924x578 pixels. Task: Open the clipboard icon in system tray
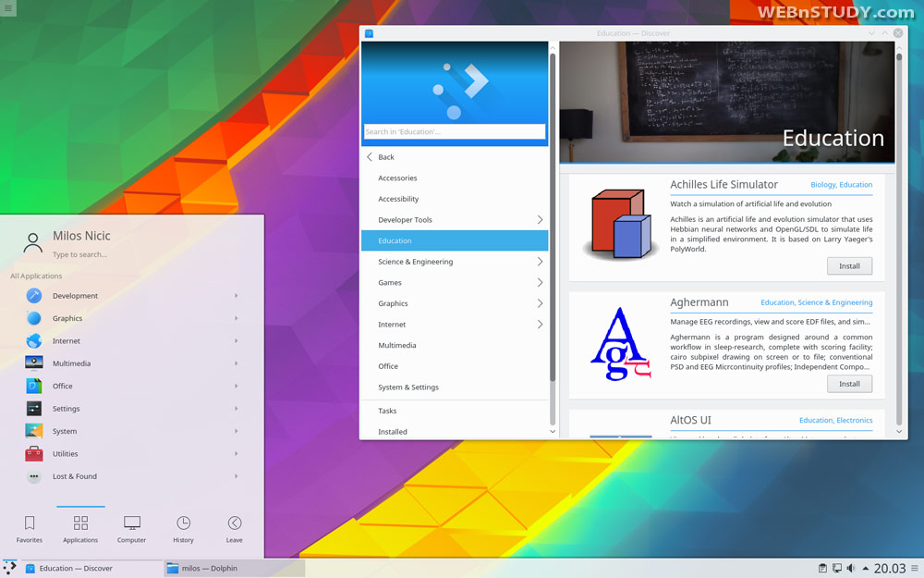[x=822, y=569]
